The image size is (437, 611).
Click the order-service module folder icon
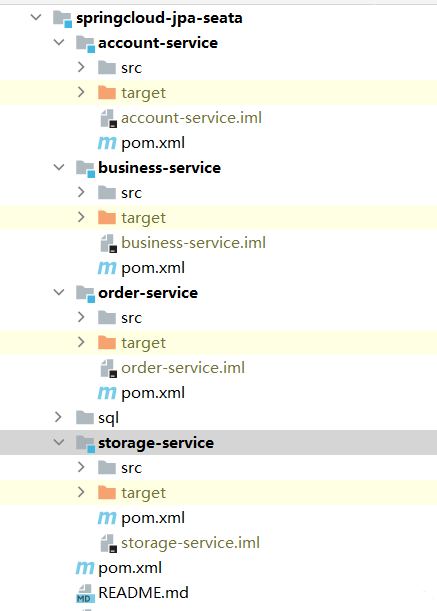85,293
